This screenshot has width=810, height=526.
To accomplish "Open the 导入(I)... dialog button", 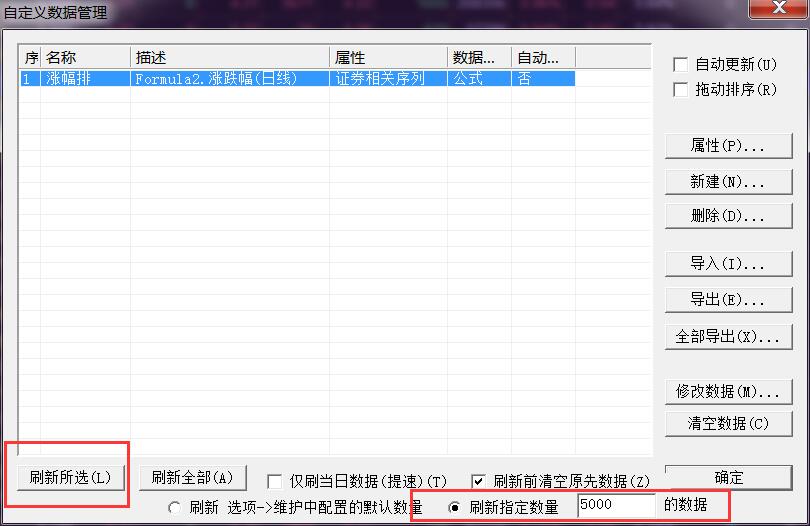I will (728, 264).
